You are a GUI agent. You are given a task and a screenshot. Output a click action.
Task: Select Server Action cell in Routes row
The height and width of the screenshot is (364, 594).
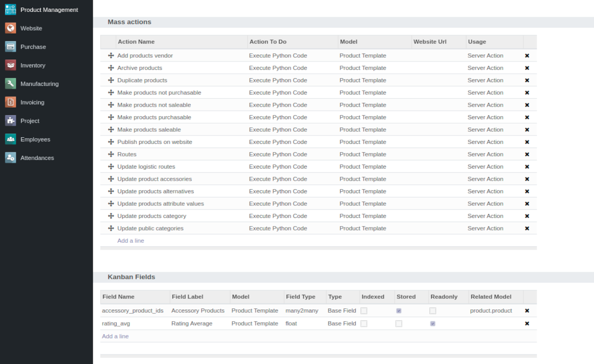click(485, 154)
